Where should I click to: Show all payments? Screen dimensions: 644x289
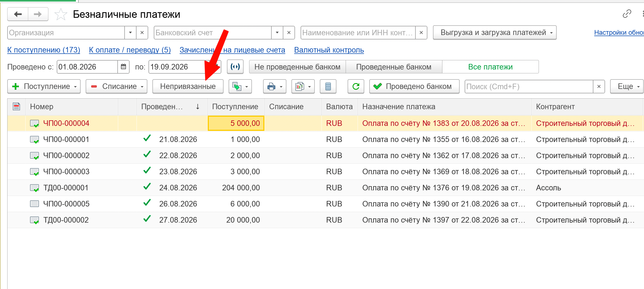pyautogui.click(x=490, y=67)
